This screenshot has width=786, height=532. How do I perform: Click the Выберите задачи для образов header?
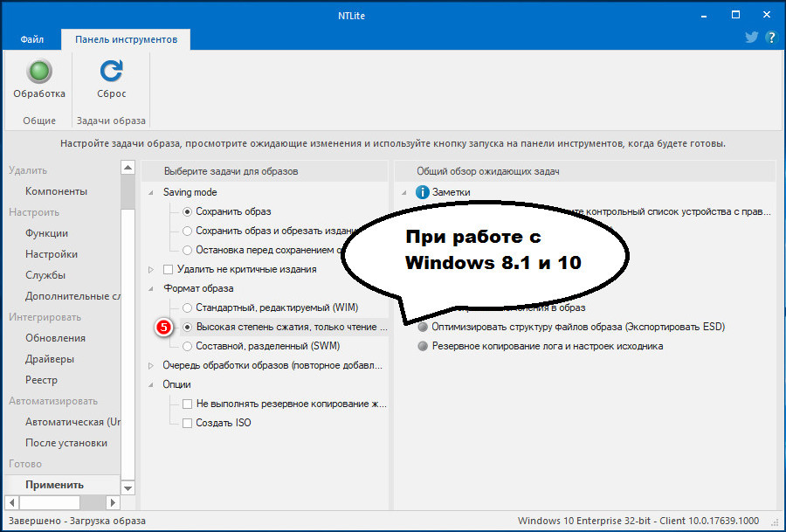point(265,171)
